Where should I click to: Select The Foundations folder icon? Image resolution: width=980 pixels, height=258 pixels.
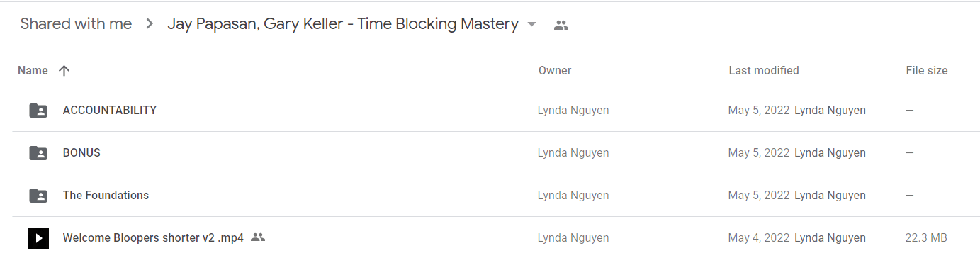click(38, 196)
